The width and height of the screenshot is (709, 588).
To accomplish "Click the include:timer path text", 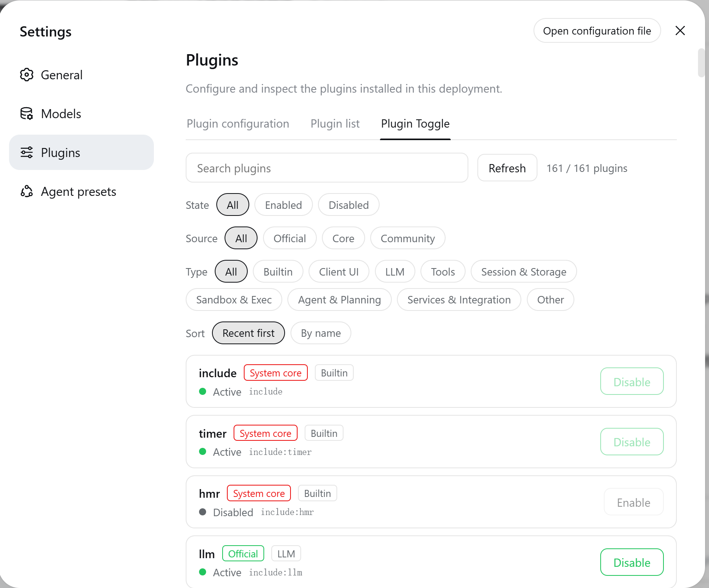I will pos(280,452).
